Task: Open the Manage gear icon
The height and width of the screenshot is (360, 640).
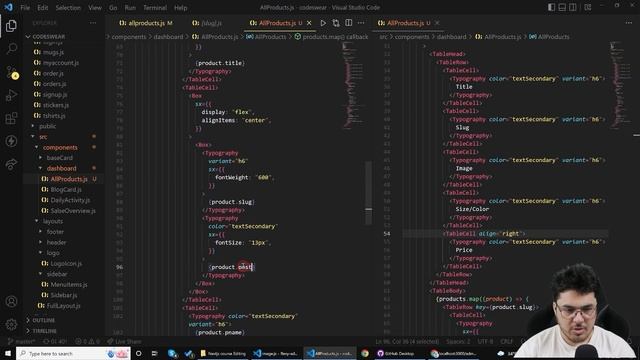Action: coord(11,324)
